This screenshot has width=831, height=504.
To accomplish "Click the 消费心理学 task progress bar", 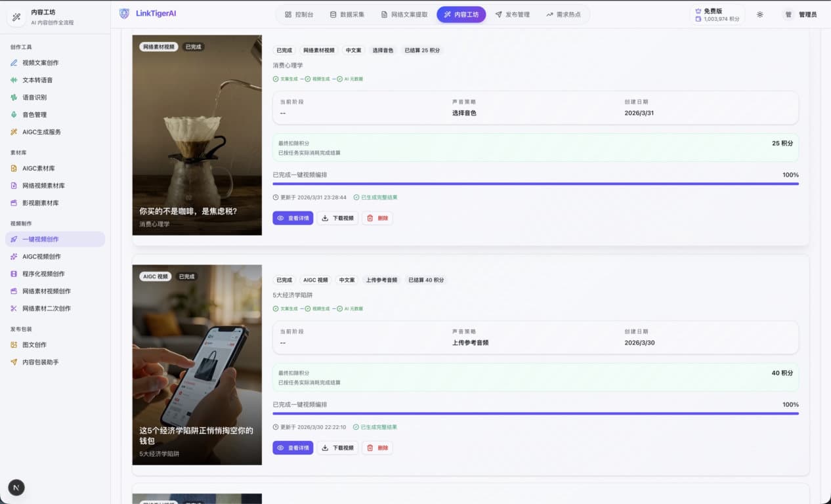I will click(535, 184).
